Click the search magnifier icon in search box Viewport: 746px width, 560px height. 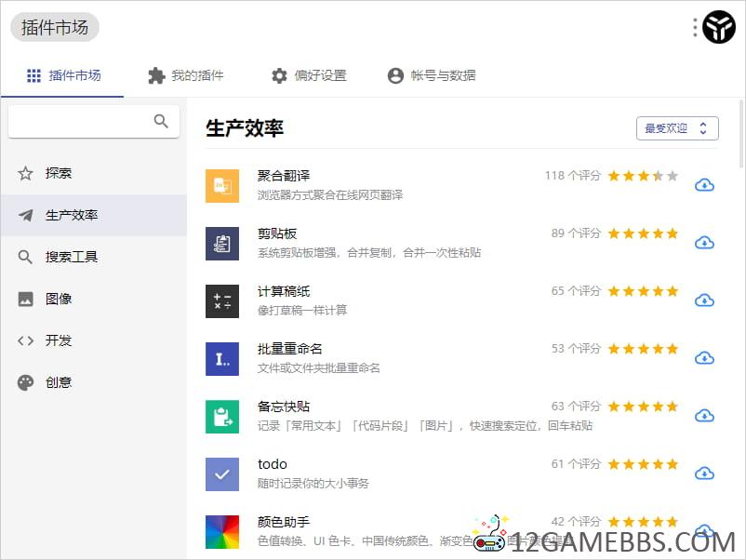pos(161,121)
